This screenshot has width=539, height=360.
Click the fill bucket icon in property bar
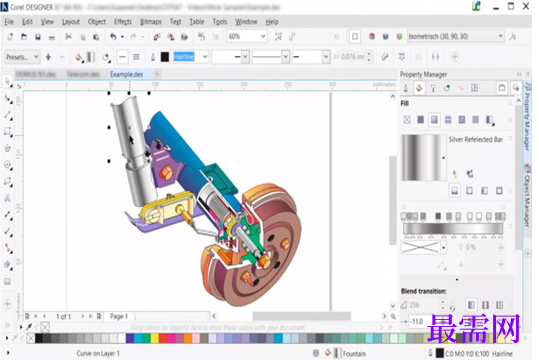[79, 57]
